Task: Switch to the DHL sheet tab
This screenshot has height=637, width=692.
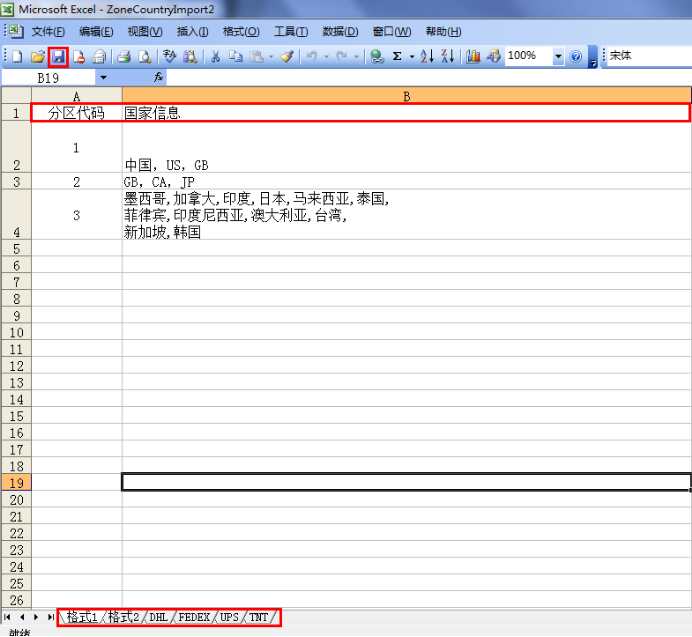Action: 159,617
